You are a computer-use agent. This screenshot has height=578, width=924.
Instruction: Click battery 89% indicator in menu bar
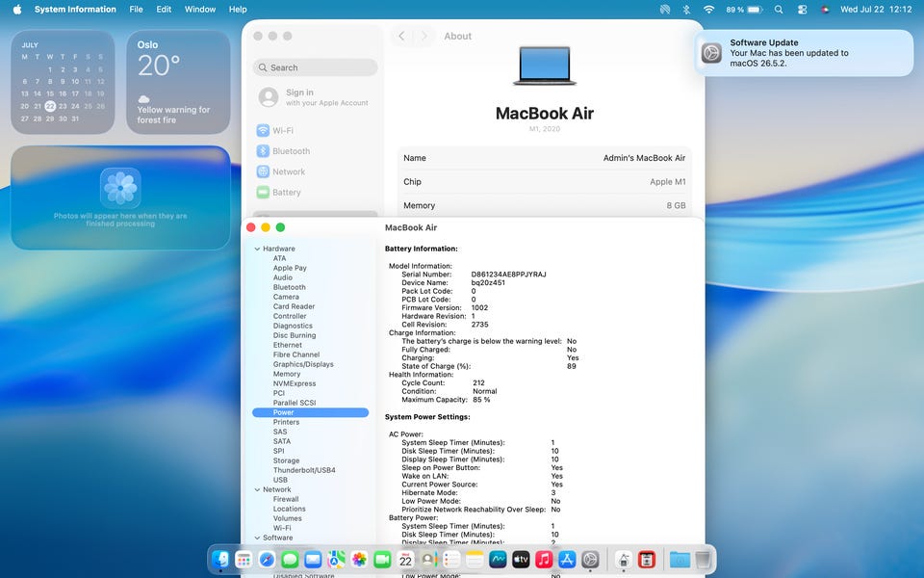tap(744, 10)
